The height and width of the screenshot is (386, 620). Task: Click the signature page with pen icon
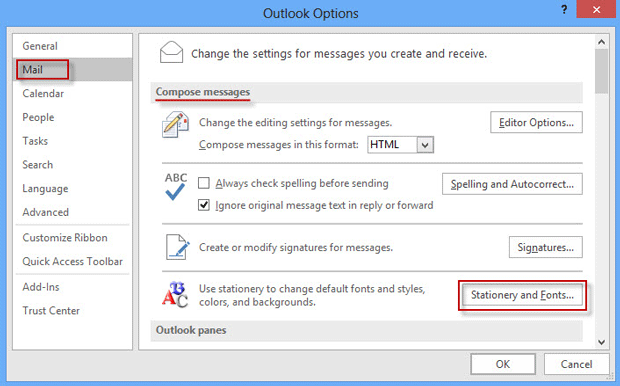pyautogui.click(x=177, y=247)
